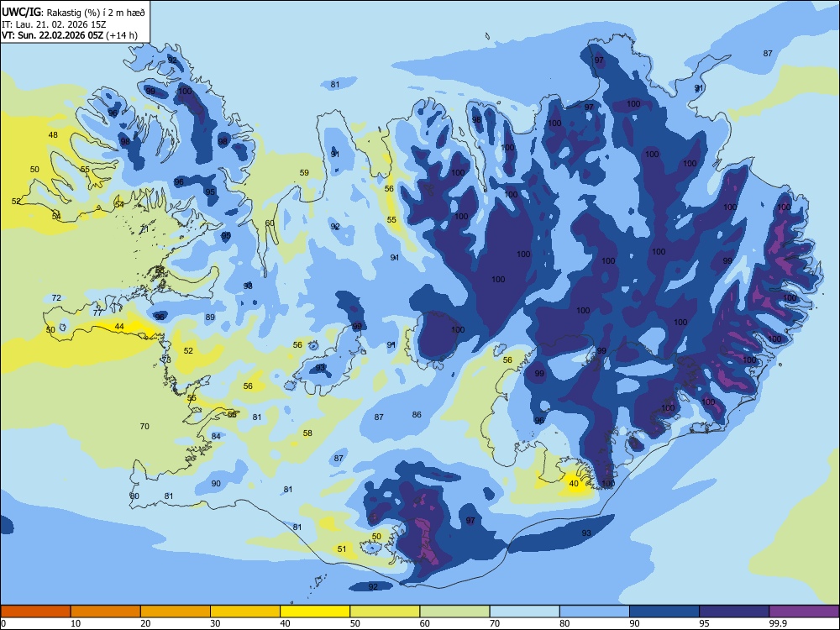Screen dimensions: 840x630
Task: Click the '51' humidity value label
Action: 342,549
